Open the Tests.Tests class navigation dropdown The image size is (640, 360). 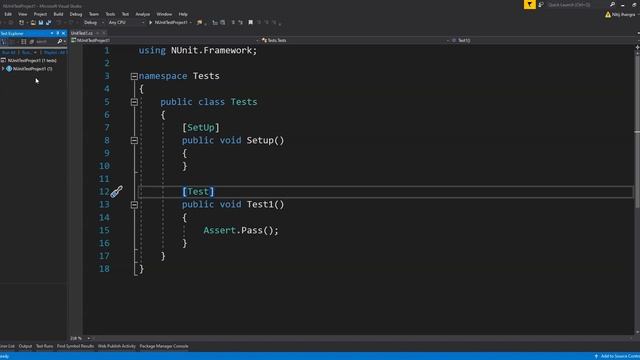pos(355,40)
